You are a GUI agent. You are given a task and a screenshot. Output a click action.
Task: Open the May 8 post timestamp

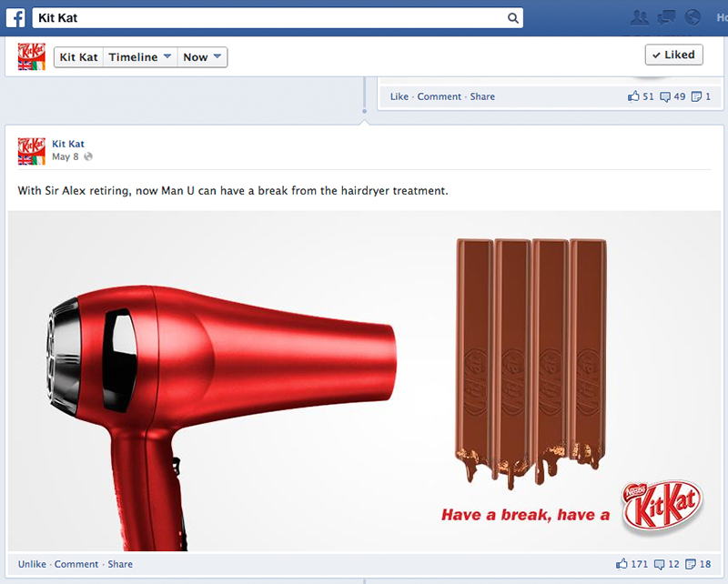(65, 156)
